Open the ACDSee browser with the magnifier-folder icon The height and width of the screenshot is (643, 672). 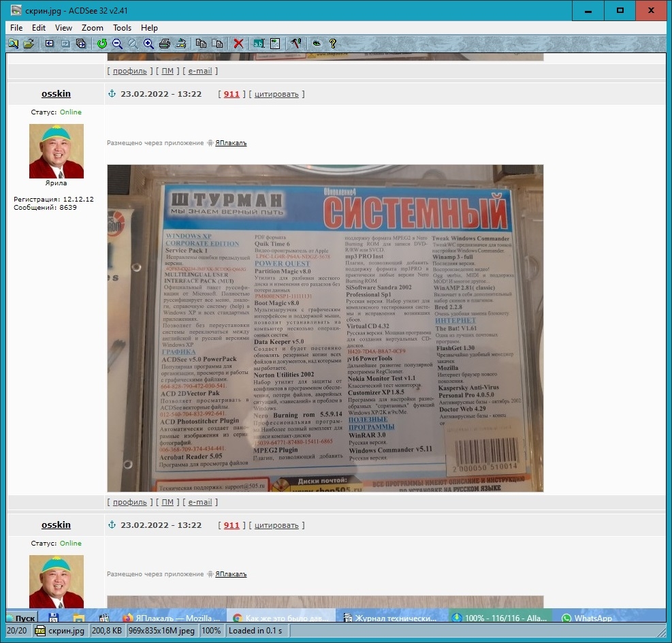14,44
